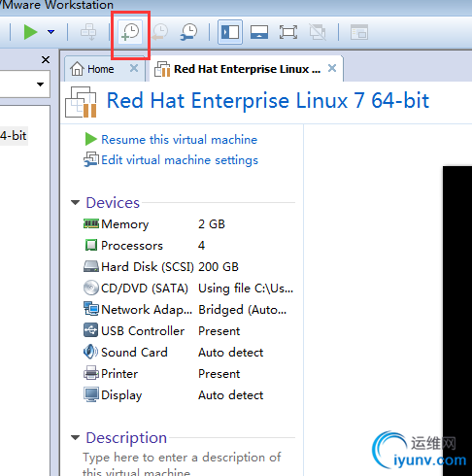Viewport: 472px width, 476px height.
Task: Select the Network Adapter device row
Action: pyautogui.click(x=188, y=310)
